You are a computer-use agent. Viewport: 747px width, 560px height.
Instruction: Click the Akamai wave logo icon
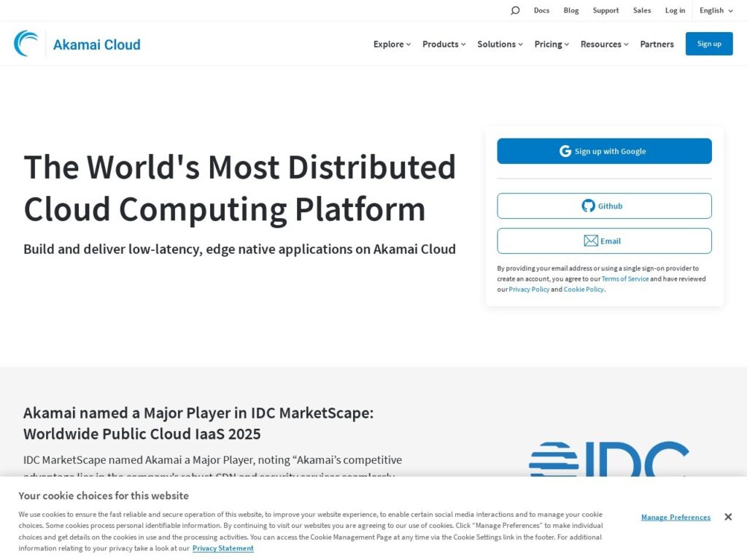click(x=26, y=44)
